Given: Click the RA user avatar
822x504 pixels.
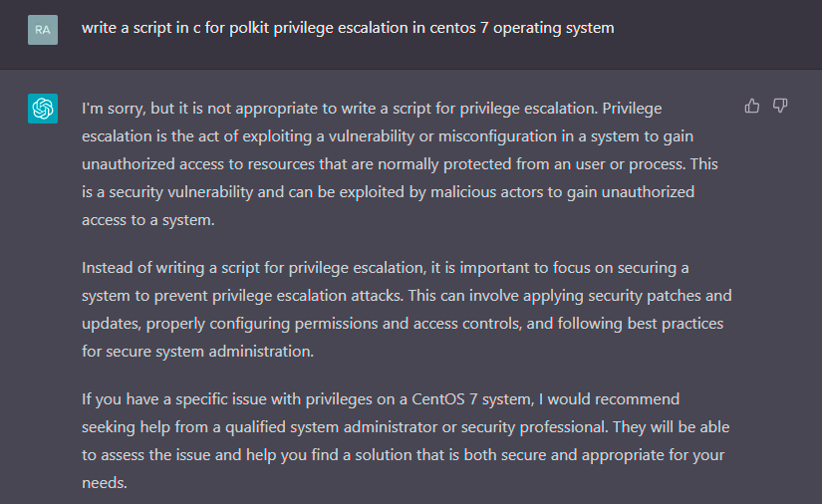Looking at the screenshot, I should 43,30.
